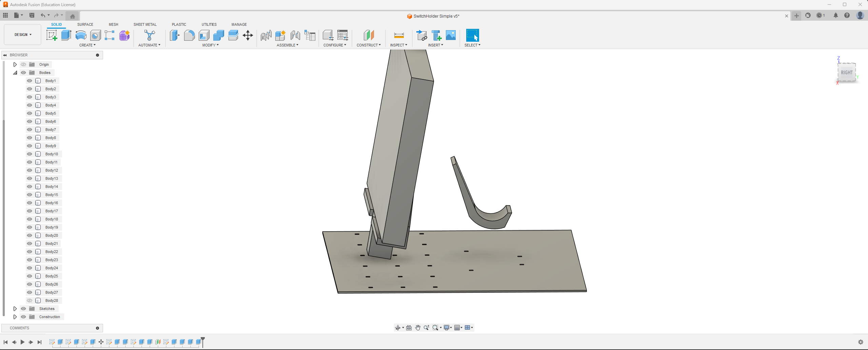Open the Display Settings dropdown in navigation bar
The image size is (868, 350).
pyautogui.click(x=448, y=328)
